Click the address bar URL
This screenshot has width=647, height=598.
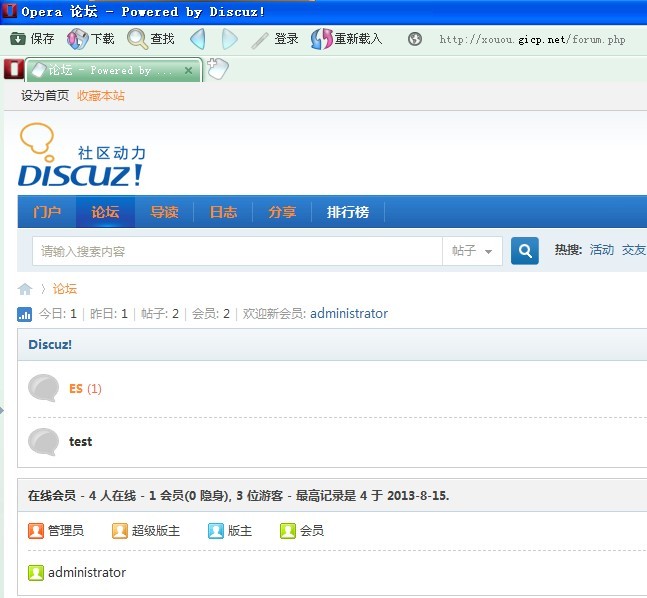pyautogui.click(x=532, y=39)
